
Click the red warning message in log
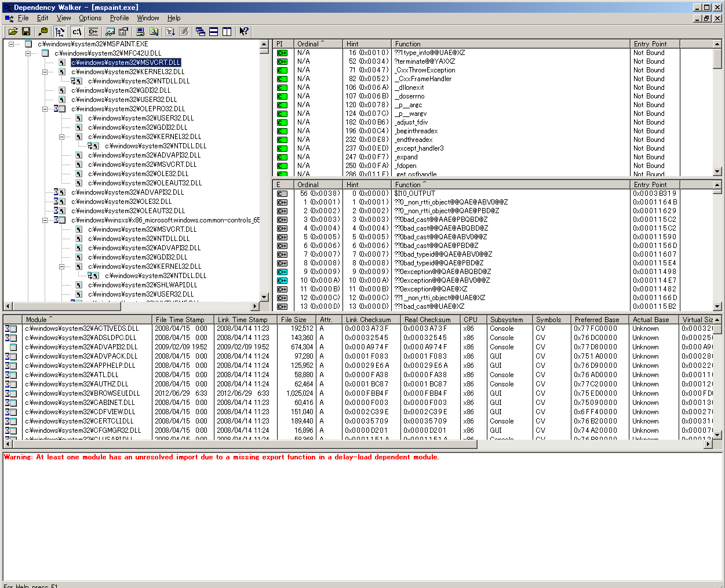(x=222, y=457)
